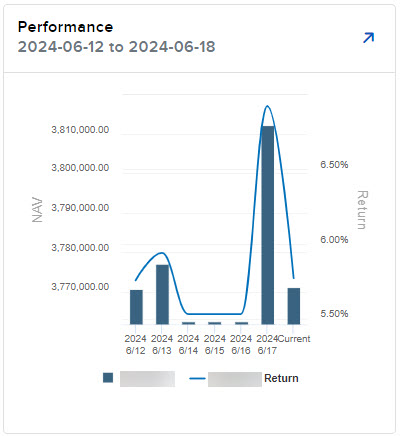Select the tallest 6/17 NAV bar
This screenshot has height=436, width=400.
pos(268,225)
